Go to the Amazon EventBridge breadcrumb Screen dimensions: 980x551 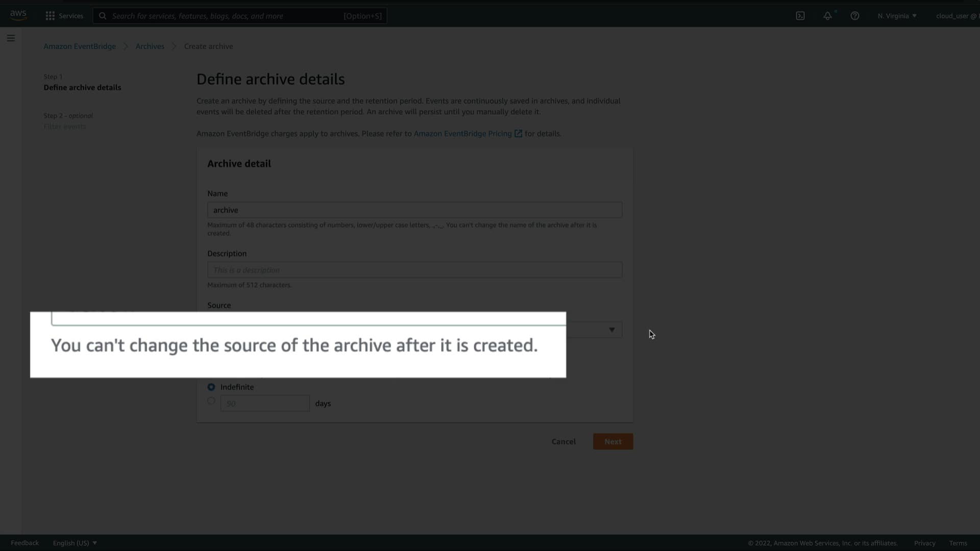[80, 46]
